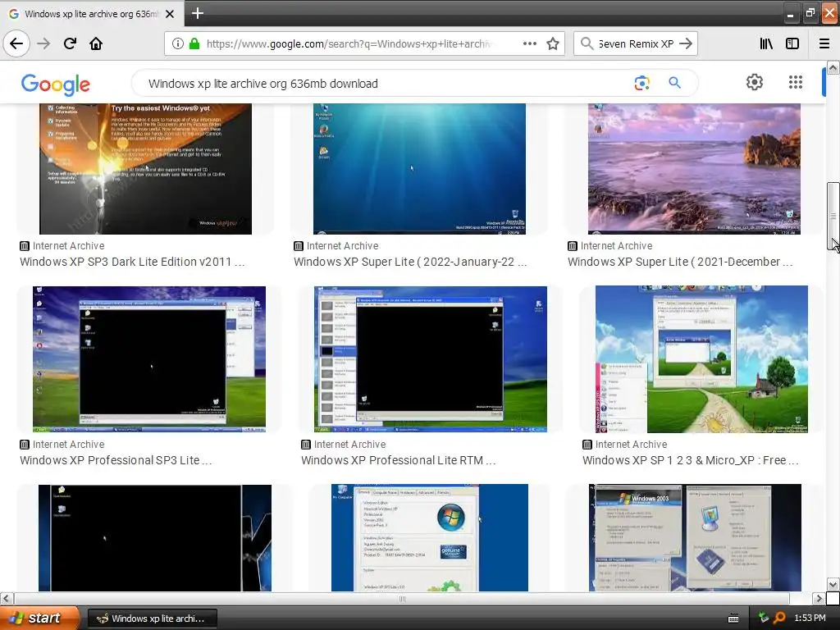
Task: Click Internet Archive source above Micro_XP
Action: tap(624, 444)
